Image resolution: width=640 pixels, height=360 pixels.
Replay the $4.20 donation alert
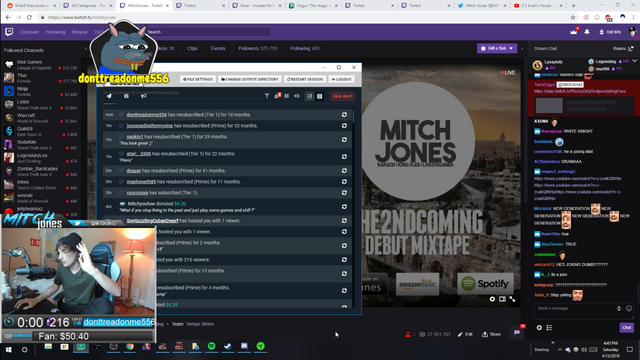[x=344, y=207]
